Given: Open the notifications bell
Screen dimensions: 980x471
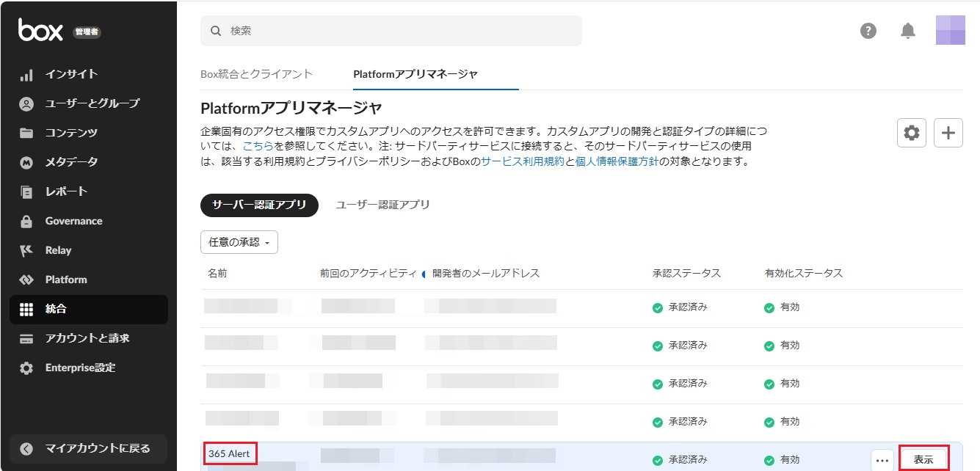Looking at the screenshot, I should [x=908, y=31].
